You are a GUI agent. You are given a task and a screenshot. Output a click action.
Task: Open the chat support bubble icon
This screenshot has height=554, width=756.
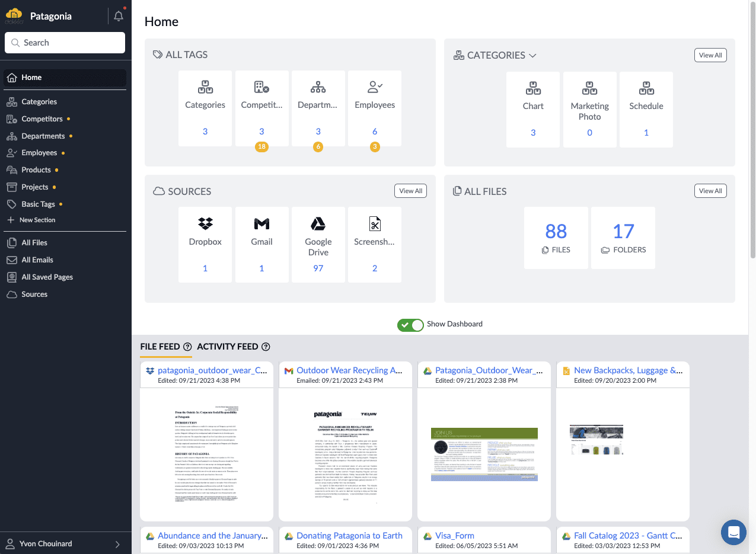(733, 531)
